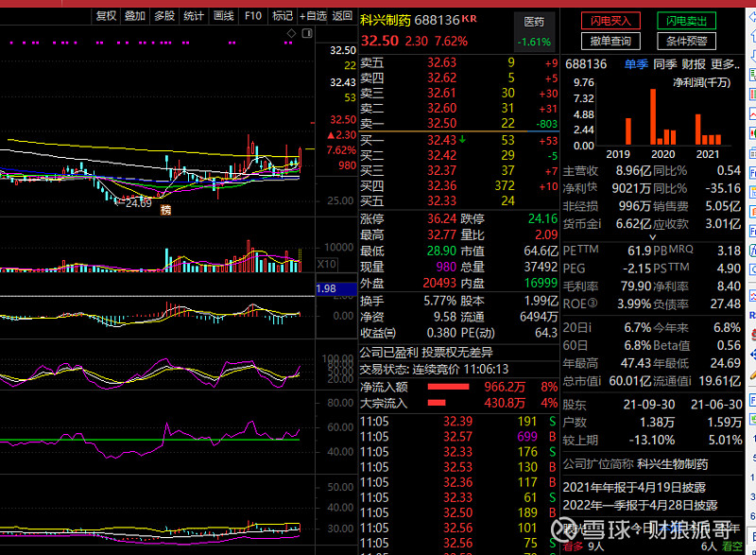Click the 户数 1.38万 shareholder row

(652, 423)
